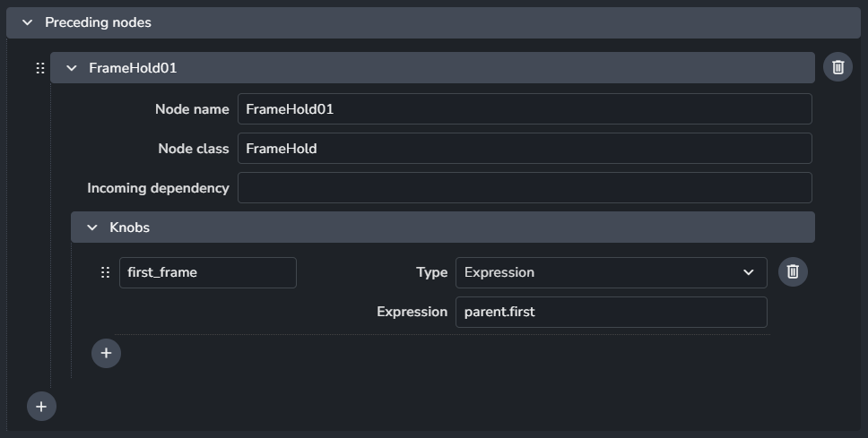
Task: Add a new knob with the plus button
Action: [x=106, y=353]
